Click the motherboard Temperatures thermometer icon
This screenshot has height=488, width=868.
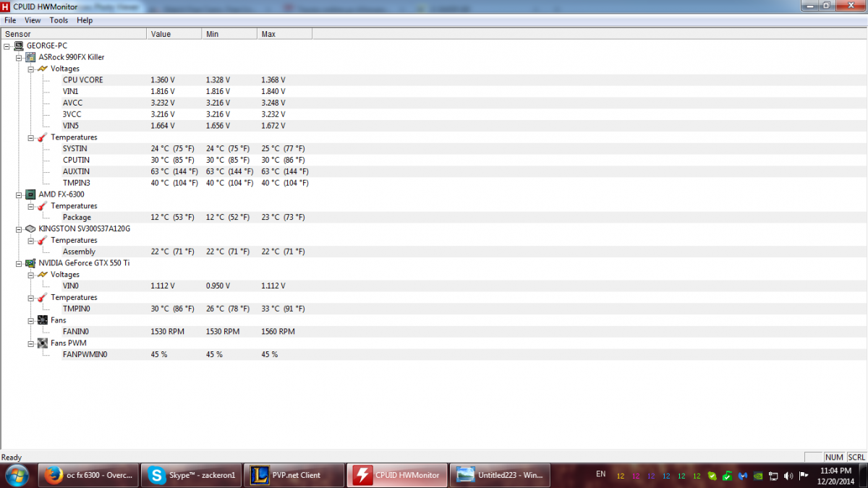pyautogui.click(x=43, y=137)
